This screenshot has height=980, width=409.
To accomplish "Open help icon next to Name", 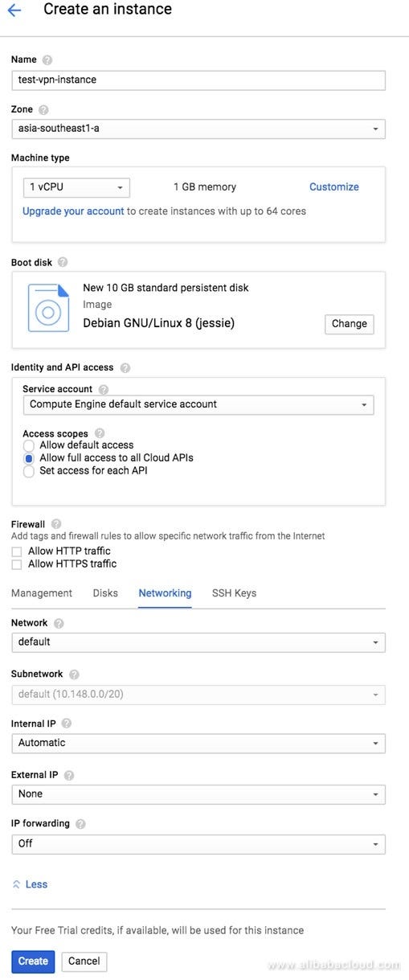I will pyautogui.click(x=47, y=59).
